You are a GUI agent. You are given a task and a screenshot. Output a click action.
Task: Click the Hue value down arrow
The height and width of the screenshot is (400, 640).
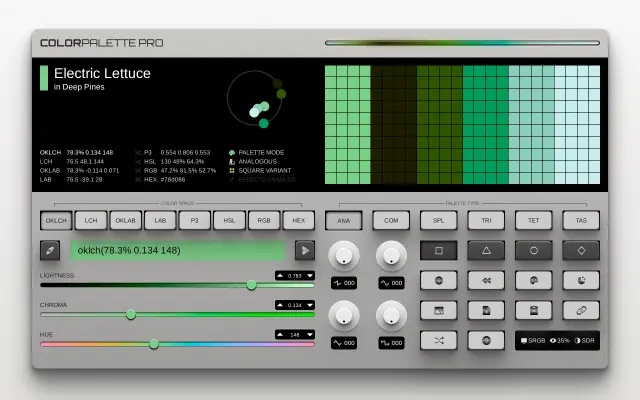pyautogui.click(x=310, y=335)
